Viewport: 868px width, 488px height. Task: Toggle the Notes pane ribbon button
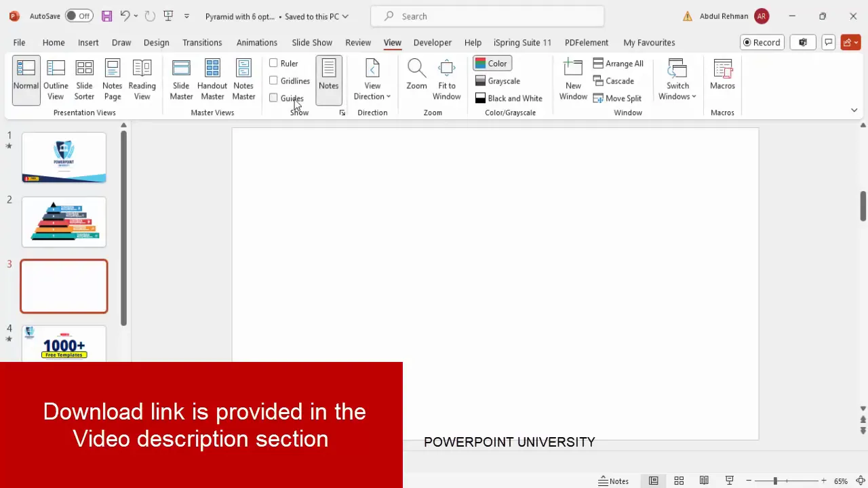coord(328,80)
